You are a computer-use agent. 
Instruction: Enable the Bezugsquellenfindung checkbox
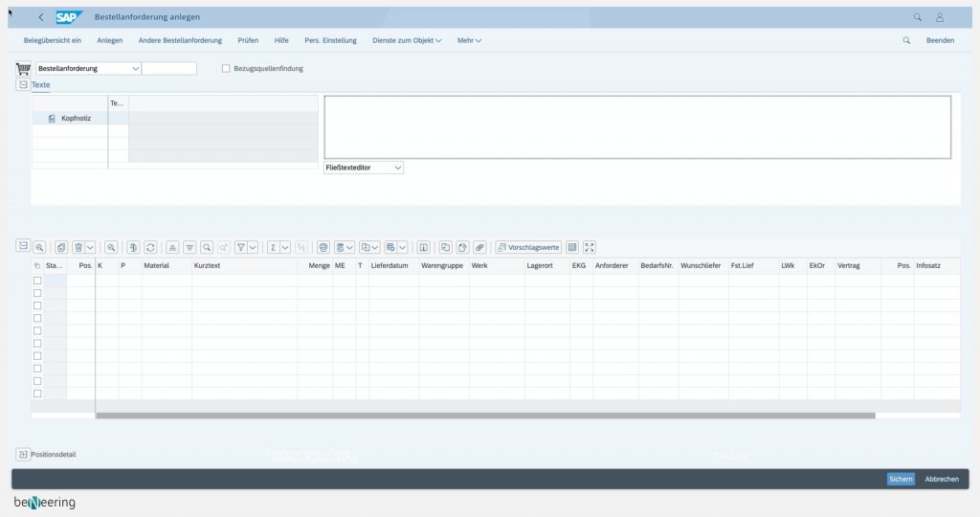(x=226, y=69)
